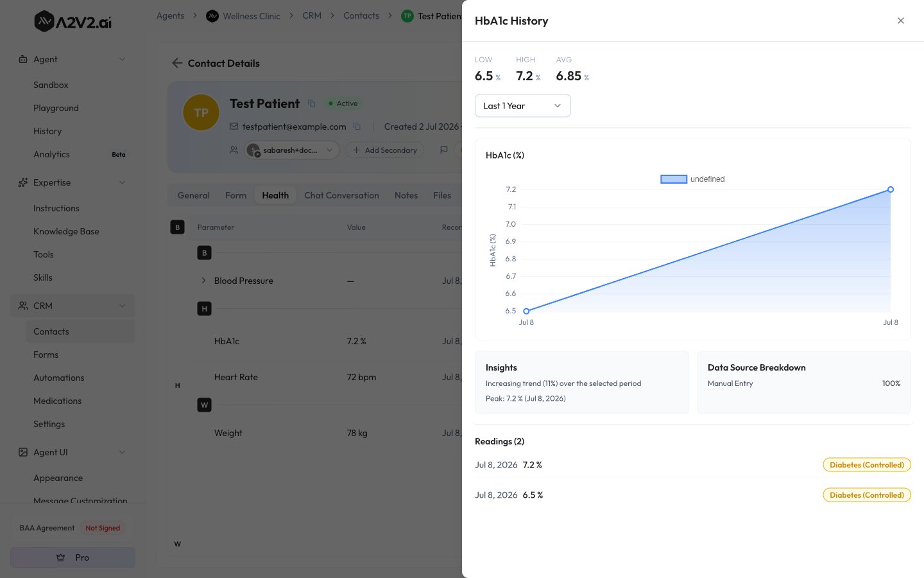The image size is (924, 578).
Task: Collapse the Agent UI section chevron
Action: tap(122, 452)
